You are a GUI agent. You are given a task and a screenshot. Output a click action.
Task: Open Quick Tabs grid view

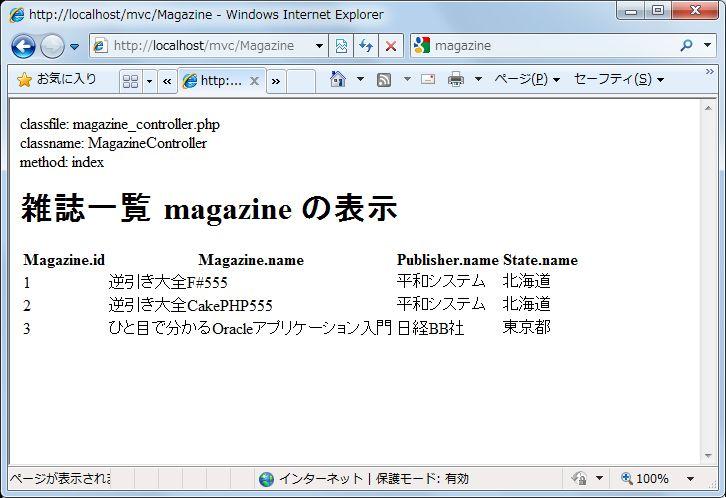(130, 81)
